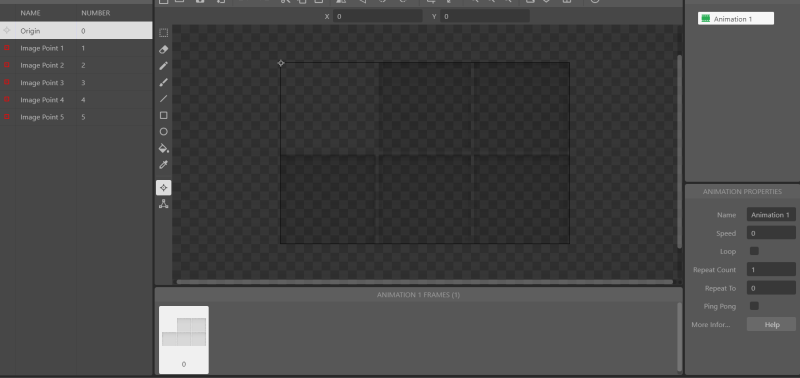Viewport: 800px width, 378px height.
Task: Select the rectangular selection tool
Action: point(163,33)
